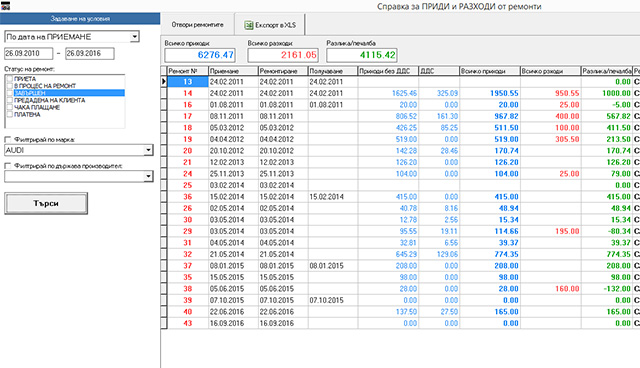Toggle the 'ПРИЕТА' status checkbox
The height and width of the screenshot is (368, 640).
click(9, 79)
